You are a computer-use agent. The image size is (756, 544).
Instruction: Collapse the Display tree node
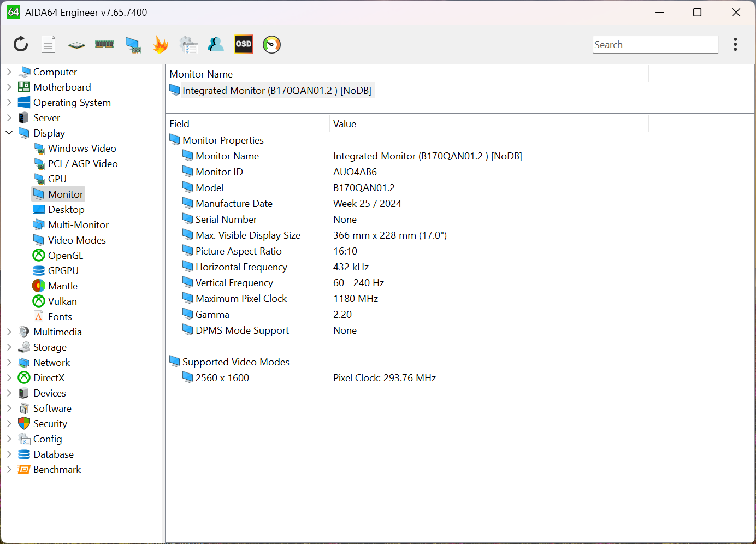pos(9,133)
